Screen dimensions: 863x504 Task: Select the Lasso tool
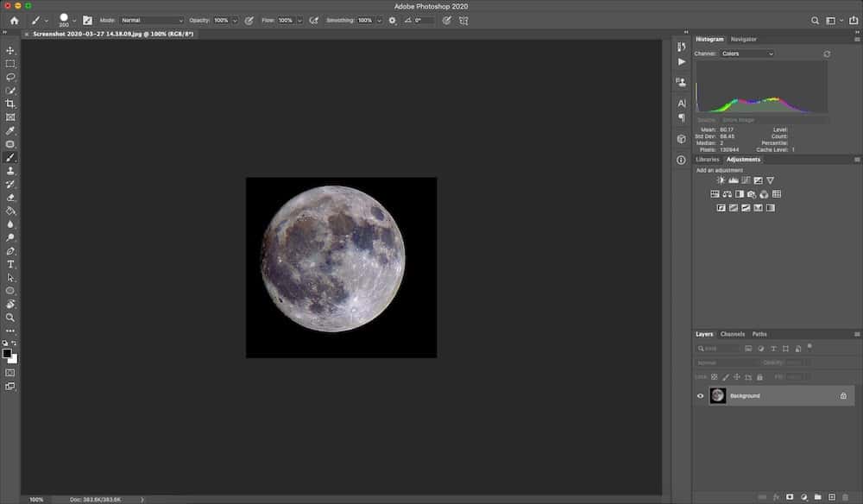coord(9,77)
